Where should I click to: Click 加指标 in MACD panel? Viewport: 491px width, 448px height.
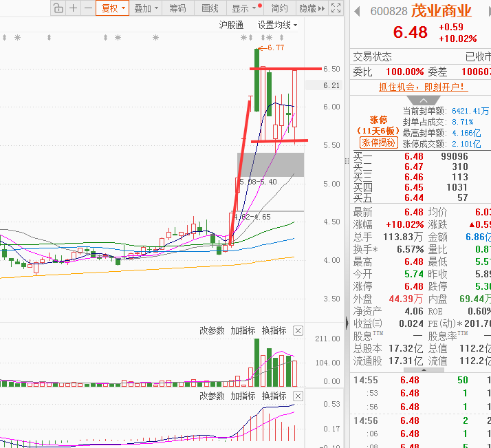coord(243,396)
